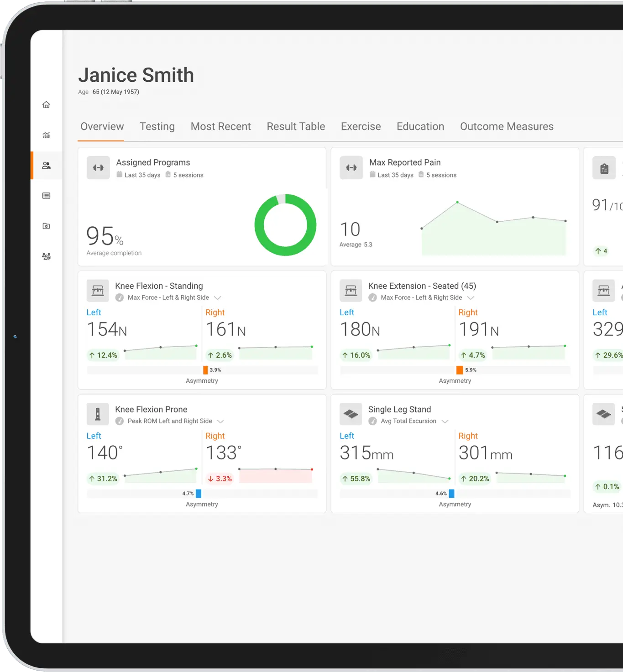The height and width of the screenshot is (672, 623).
Task: Switch to the Testing tab
Action: pyautogui.click(x=157, y=126)
